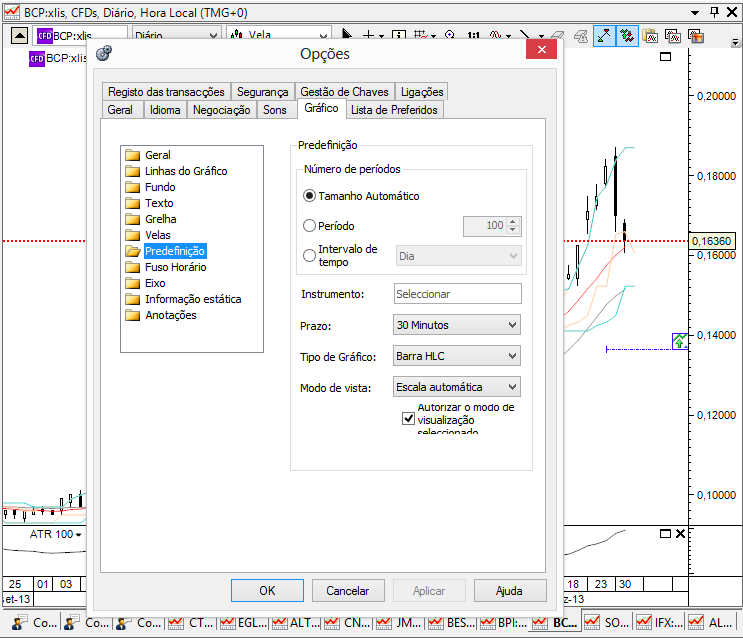Click the Instrumento Seleccionar input field
The image size is (743, 638).
458,294
